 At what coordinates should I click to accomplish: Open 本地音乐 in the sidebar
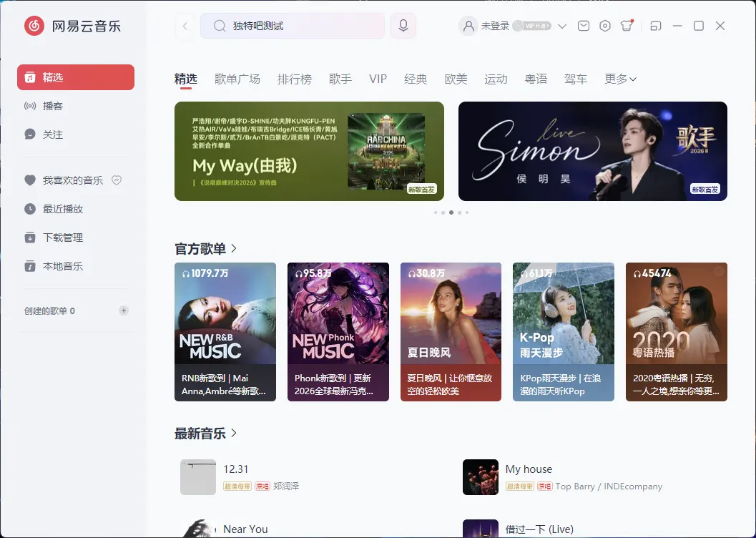tap(76, 265)
